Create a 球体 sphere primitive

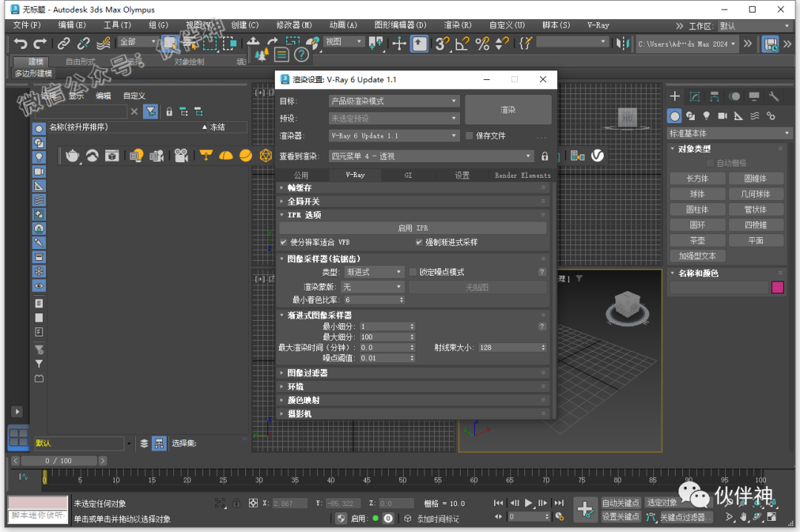[x=698, y=194]
